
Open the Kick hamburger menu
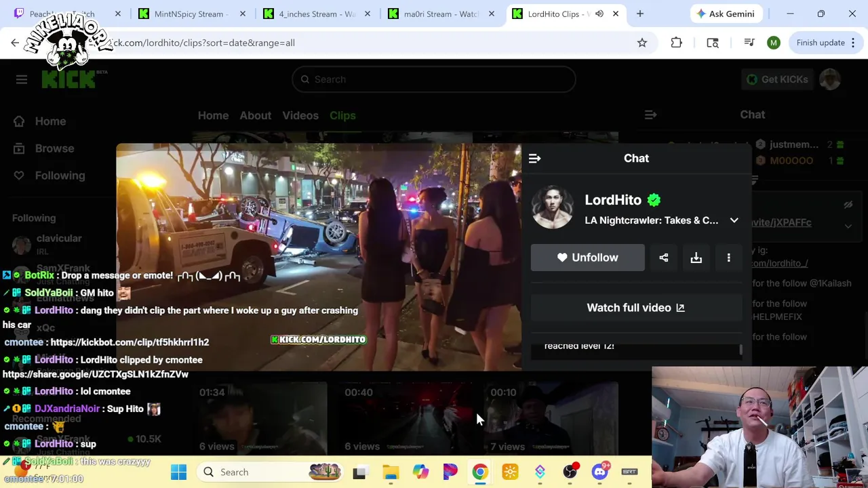tap(22, 79)
